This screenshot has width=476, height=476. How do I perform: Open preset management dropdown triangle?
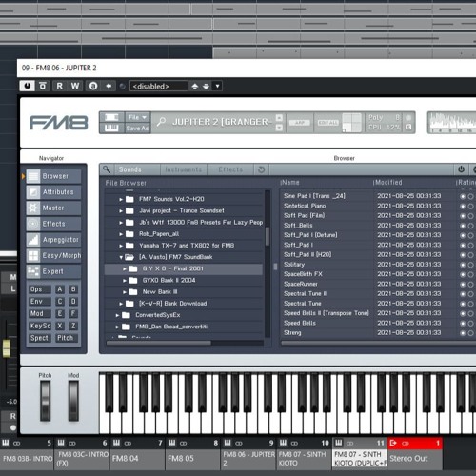pyautogui.click(x=217, y=86)
